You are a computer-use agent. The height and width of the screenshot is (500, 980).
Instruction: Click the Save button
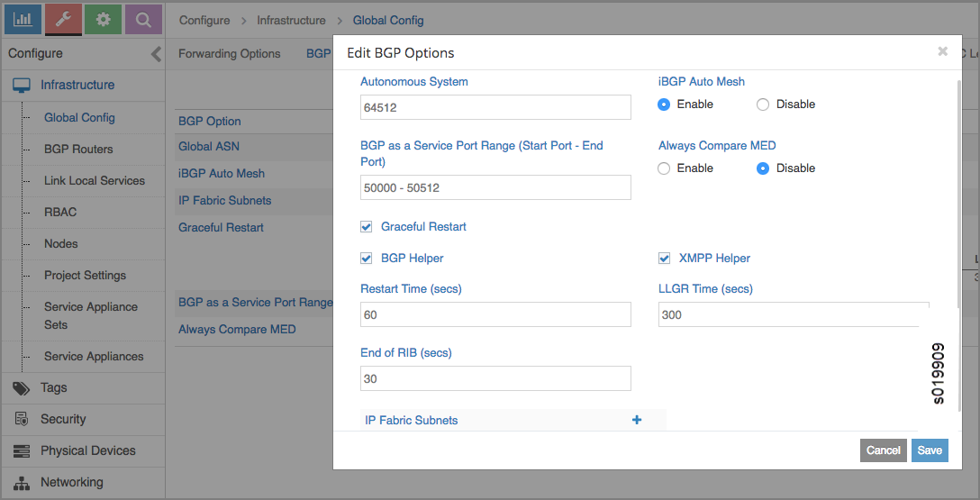(930, 450)
